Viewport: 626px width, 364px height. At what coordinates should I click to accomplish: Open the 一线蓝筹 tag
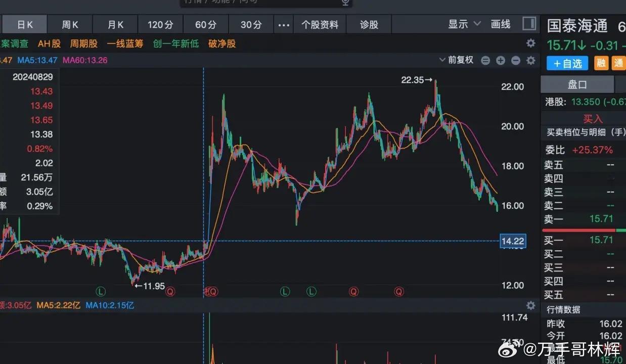point(125,44)
